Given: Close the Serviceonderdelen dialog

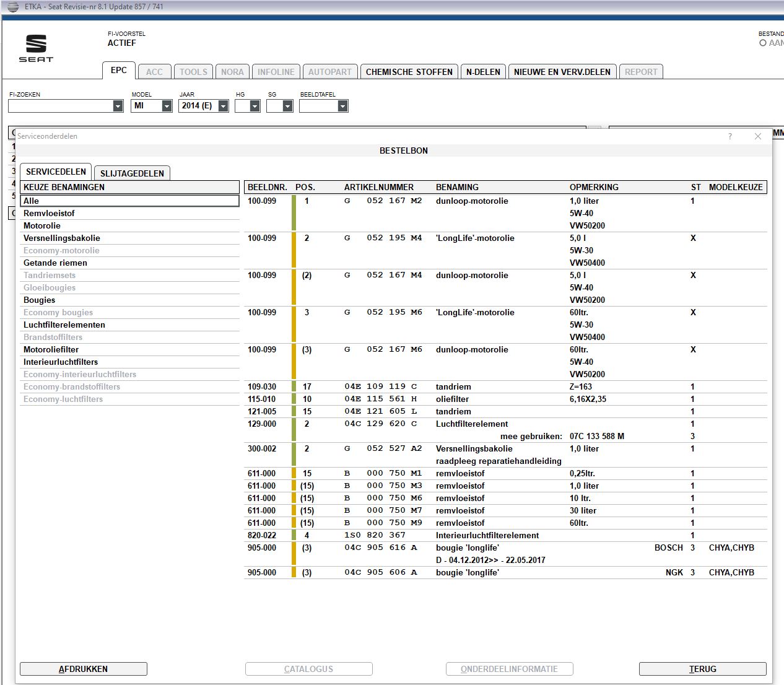Looking at the screenshot, I should coord(757,136).
